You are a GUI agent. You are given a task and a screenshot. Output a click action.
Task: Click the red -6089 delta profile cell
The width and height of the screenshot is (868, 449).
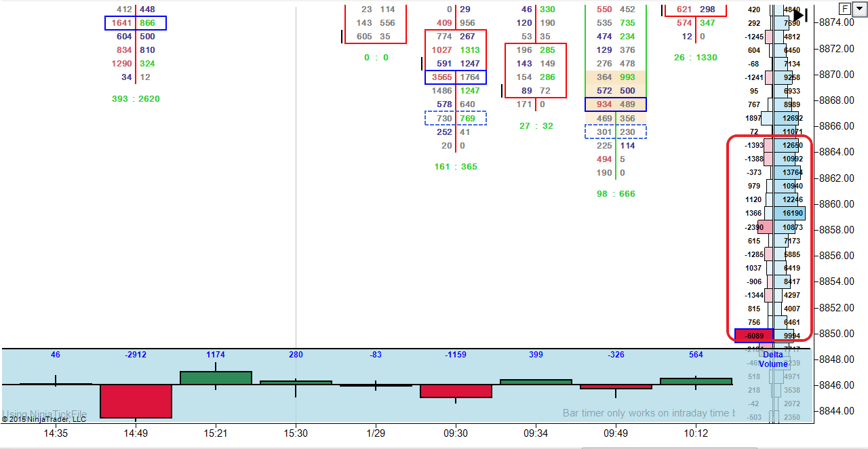click(x=754, y=335)
